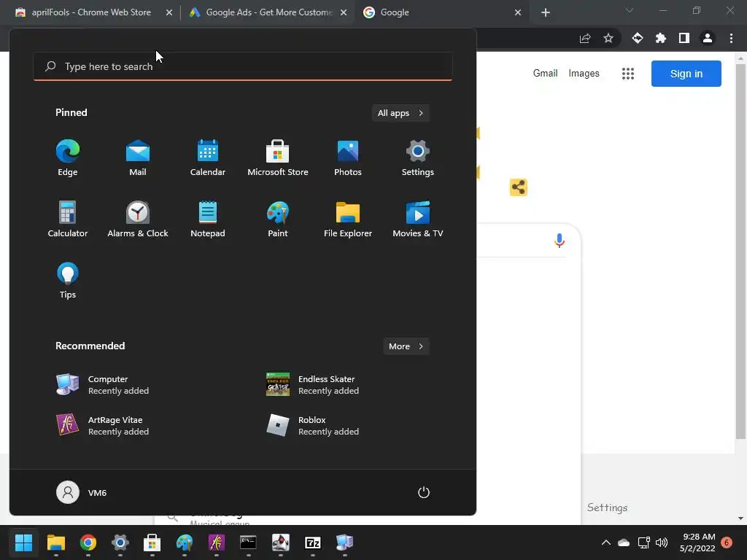
Task: Open 7-Zip on the taskbar
Action: (x=312, y=542)
